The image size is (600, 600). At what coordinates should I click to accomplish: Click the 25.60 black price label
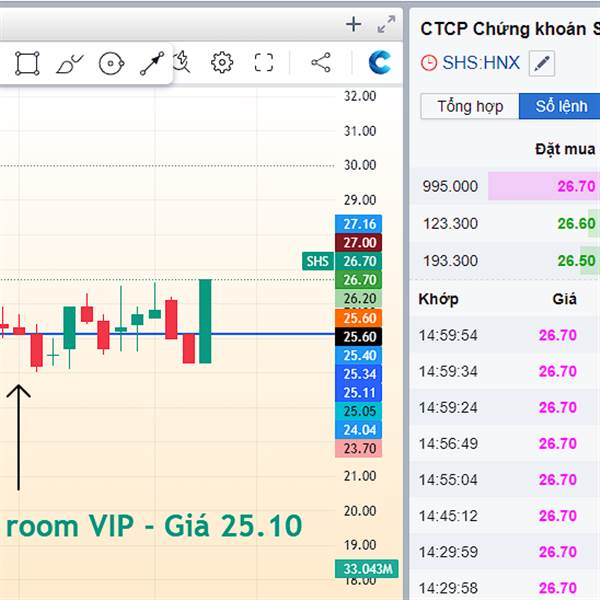(359, 337)
